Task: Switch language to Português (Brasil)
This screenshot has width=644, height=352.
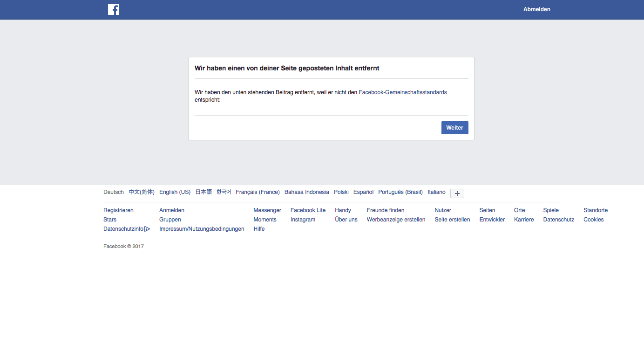Action: pyautogui.click(x=400, y=192)
